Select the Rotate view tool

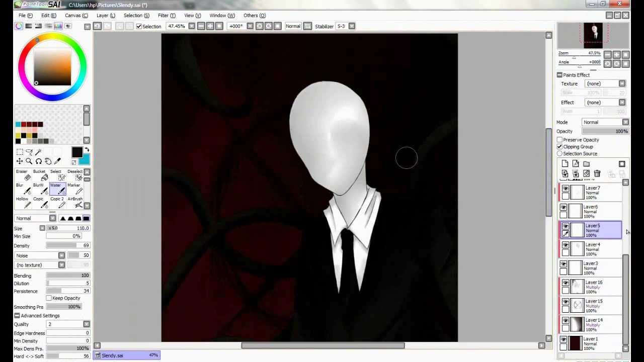click(38, 161)
